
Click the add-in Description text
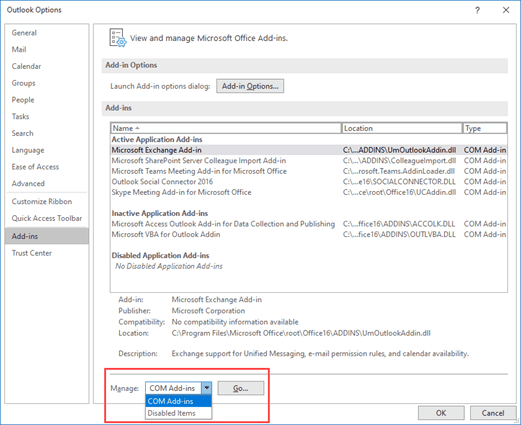pyautogui.click(x=320, y=353)
